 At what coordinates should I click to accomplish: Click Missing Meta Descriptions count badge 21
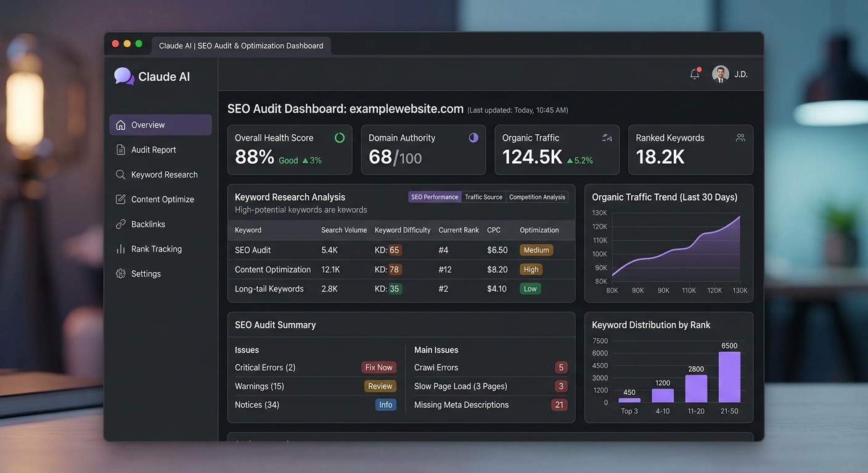pyautogui.click(x=559, y=405)
